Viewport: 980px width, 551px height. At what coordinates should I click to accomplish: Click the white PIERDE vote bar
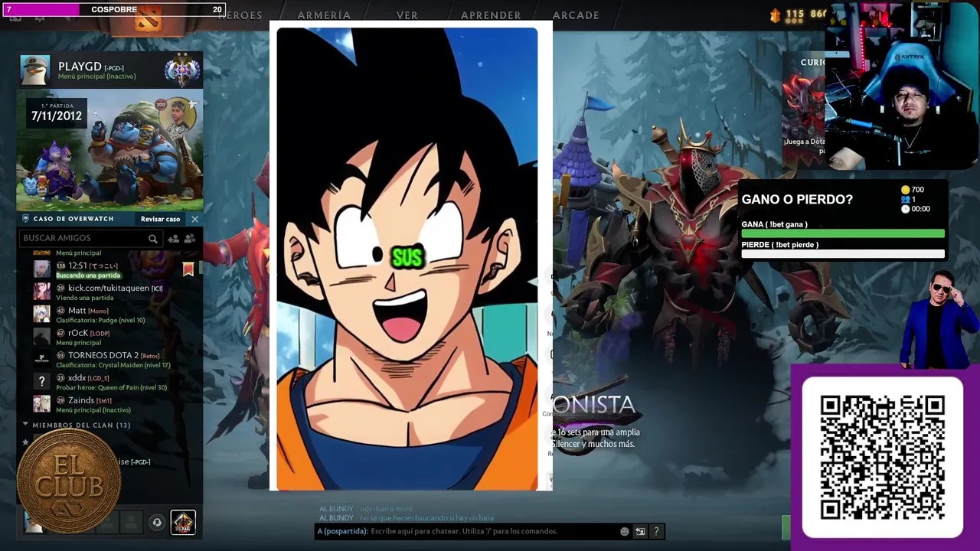pos(843,254)
